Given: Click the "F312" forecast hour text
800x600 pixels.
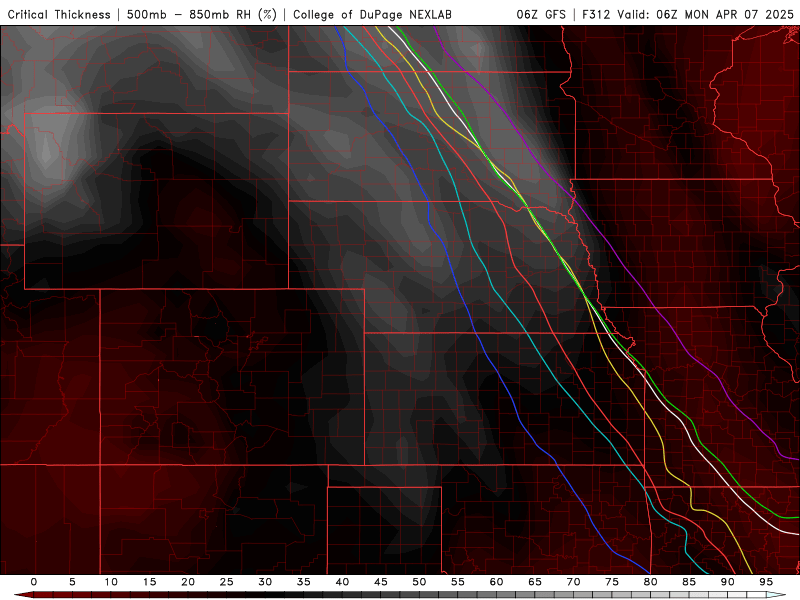Looking at the screenshot, I should [597, 15].
